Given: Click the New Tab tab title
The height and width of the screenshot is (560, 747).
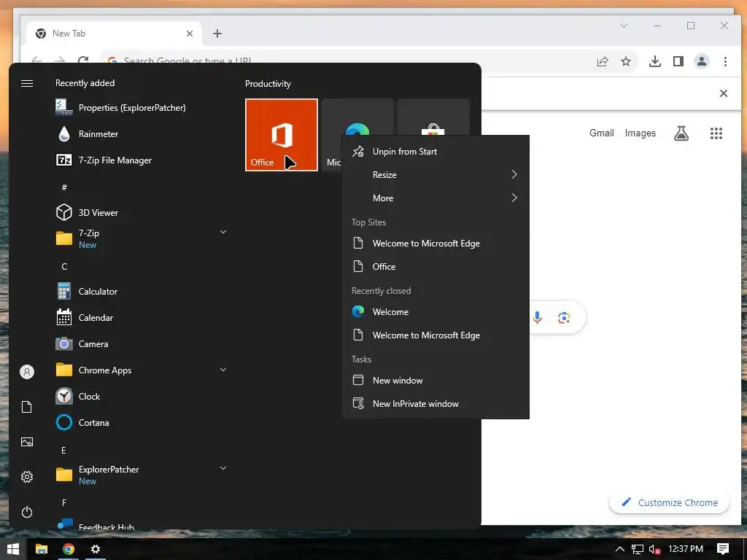Looking at the screenshot, I should [69, 34].
